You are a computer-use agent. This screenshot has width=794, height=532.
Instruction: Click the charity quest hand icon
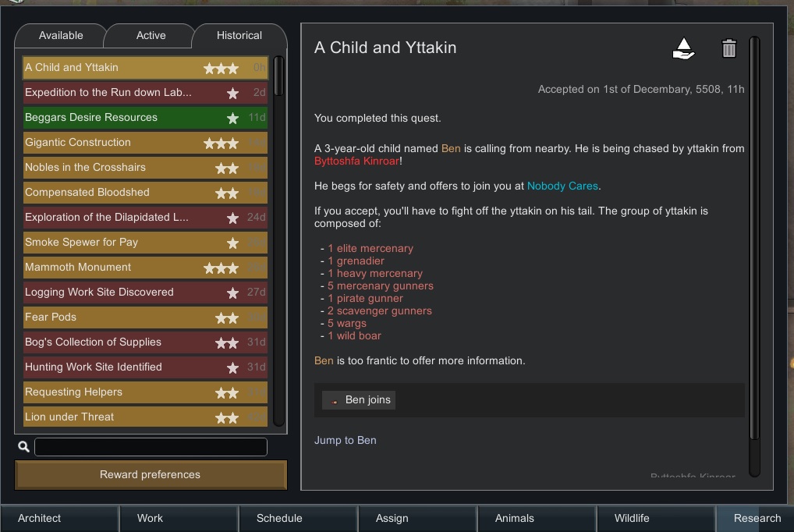point(683,49)
